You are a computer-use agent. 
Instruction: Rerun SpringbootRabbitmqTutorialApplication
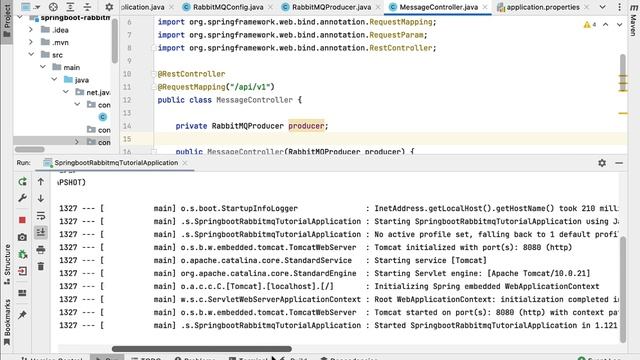(22, 182)
